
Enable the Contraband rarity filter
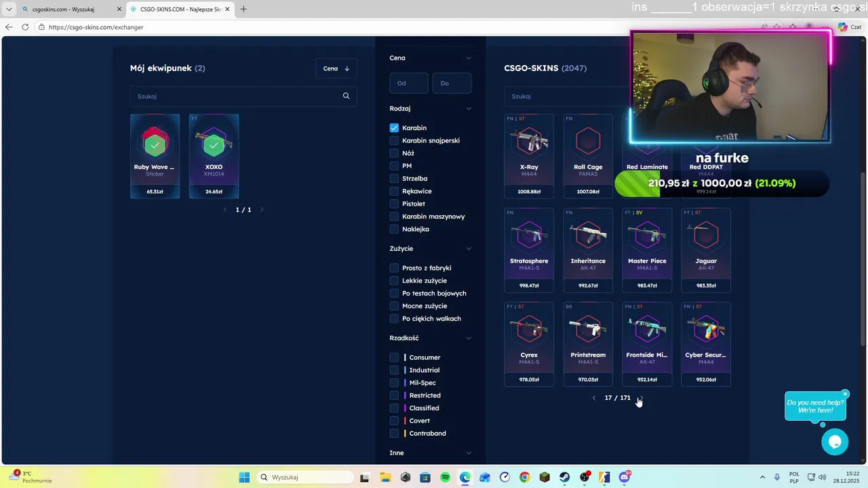pyautogui.click(x=394, y=433)
